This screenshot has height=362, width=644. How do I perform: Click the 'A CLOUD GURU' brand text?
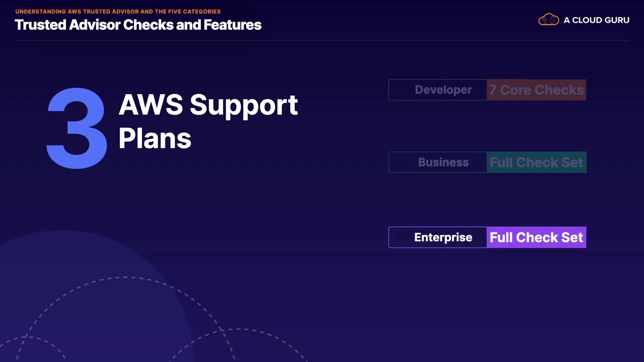(x=596, y=20)
